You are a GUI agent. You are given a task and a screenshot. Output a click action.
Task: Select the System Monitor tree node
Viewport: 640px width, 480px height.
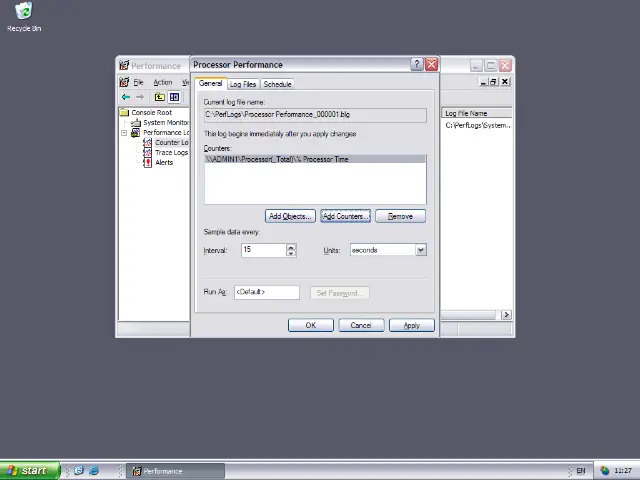[164, 123]
